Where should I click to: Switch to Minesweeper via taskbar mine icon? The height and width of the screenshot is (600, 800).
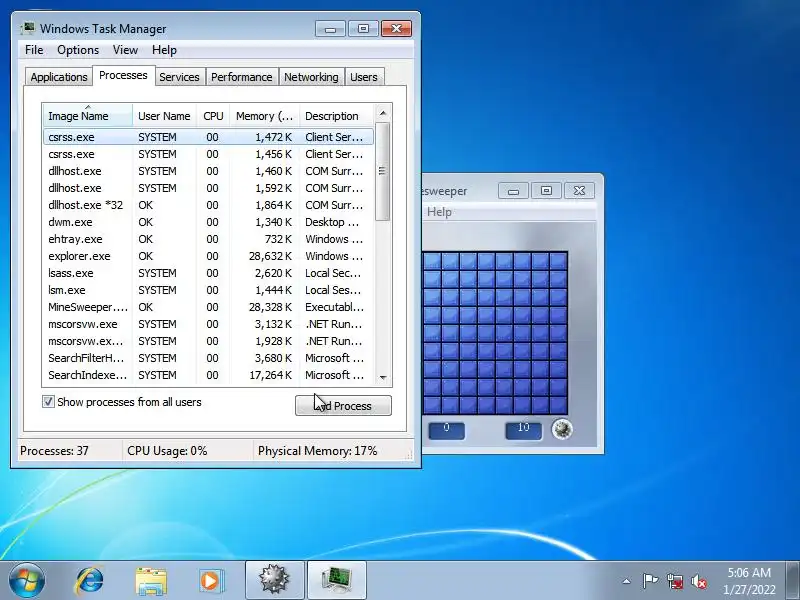pos(274,580)
